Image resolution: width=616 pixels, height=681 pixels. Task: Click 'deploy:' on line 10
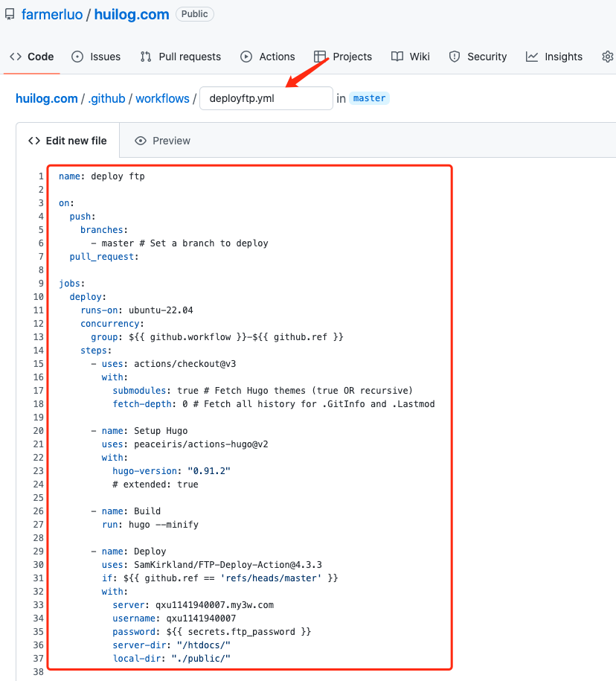88,297
